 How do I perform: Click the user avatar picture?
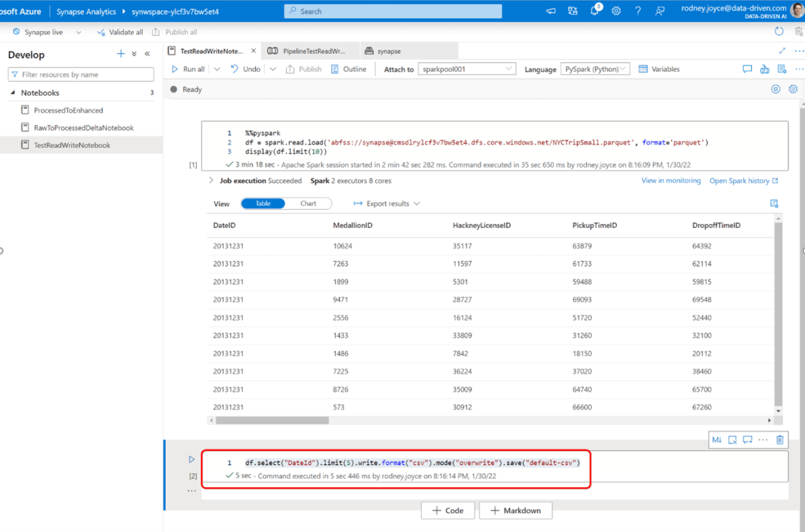(x=798, y=10)
